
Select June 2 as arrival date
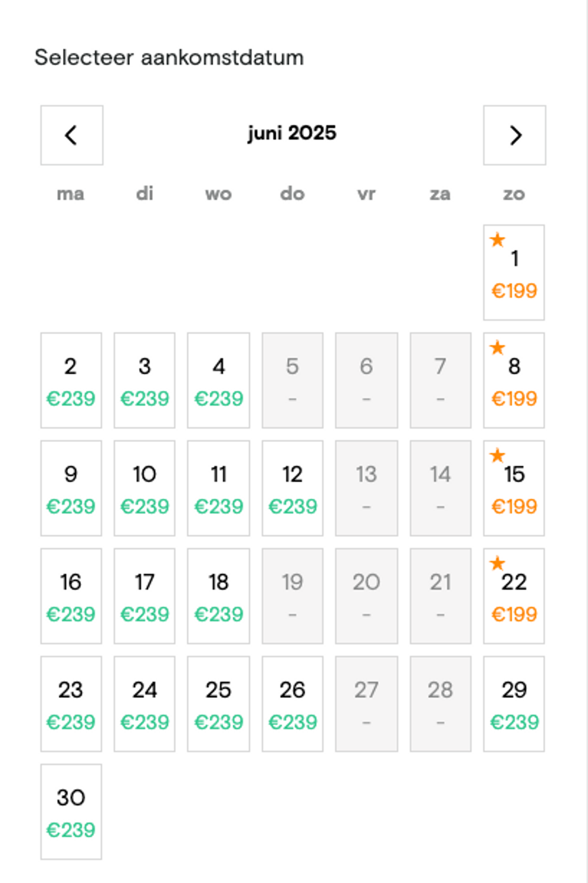click(x=71, y=380)
